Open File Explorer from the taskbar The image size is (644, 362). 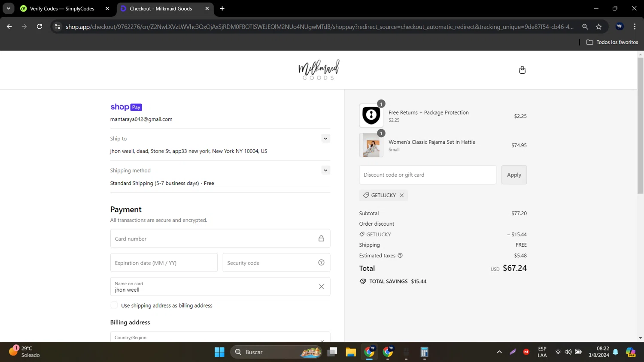[x=351, y=352]
